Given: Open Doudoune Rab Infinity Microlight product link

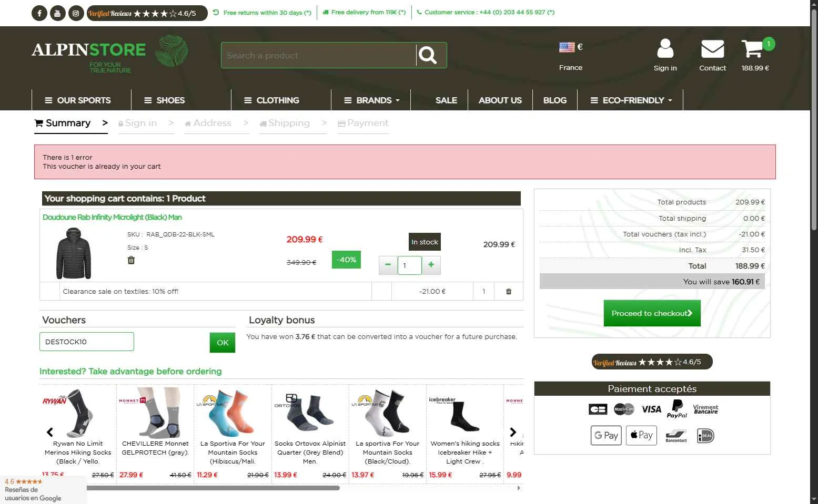Looking at the screenshot, I should (x=112, y=217).
